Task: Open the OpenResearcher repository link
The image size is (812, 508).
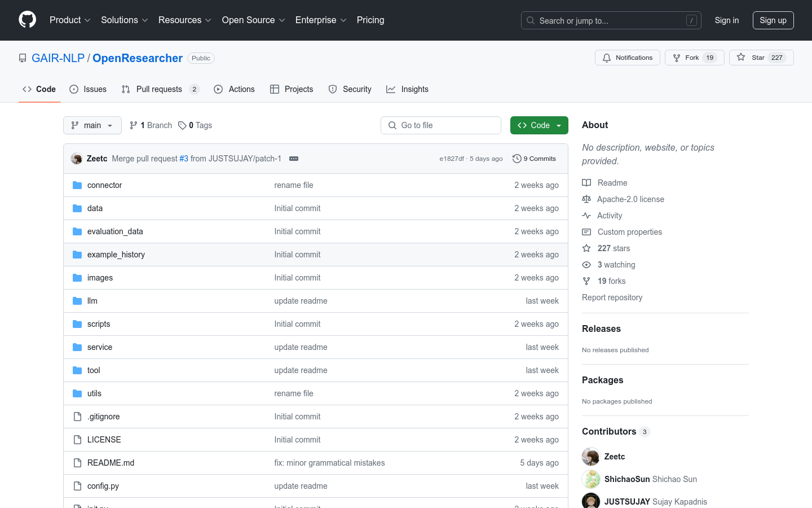Action: point(138,58)
